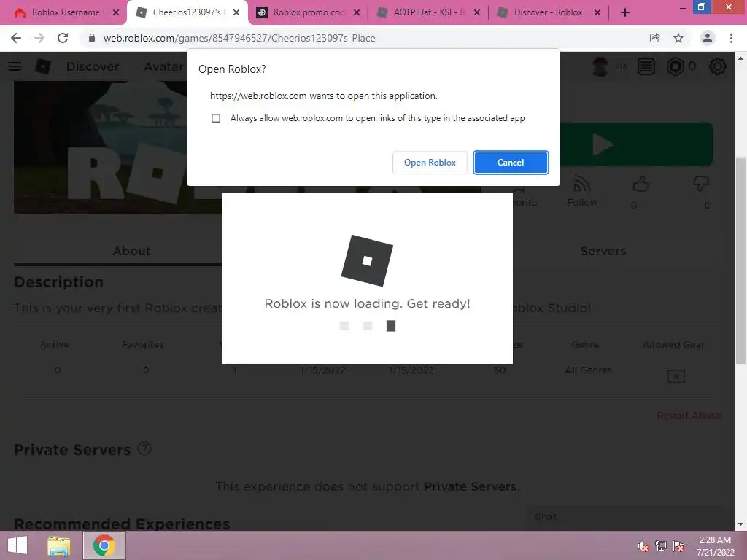This screenshot has height=560, width=747.
Task: Check Always allow web.roblox.com checkbox
Action: [216, 118]
